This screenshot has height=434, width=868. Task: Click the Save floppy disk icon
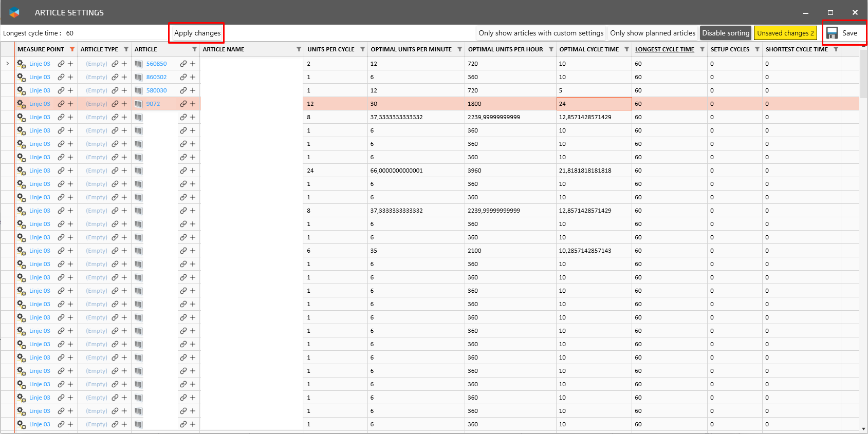(832, 33)
